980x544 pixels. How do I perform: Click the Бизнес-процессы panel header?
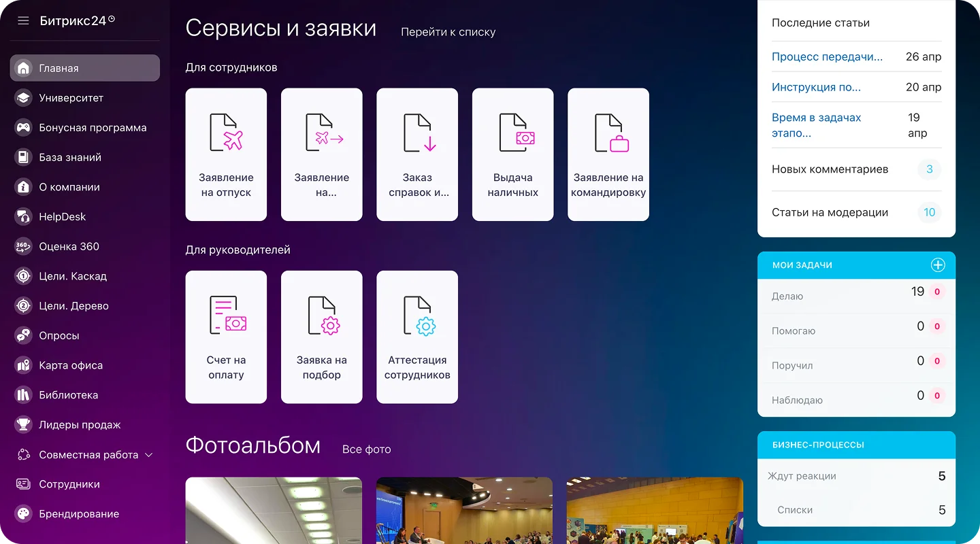click(856, 445)
